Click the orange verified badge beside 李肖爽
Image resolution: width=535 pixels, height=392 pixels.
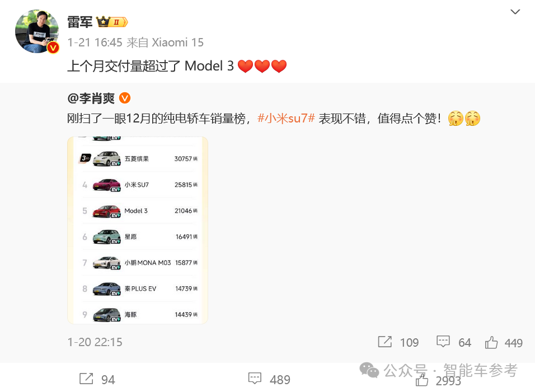pos(125,98)
